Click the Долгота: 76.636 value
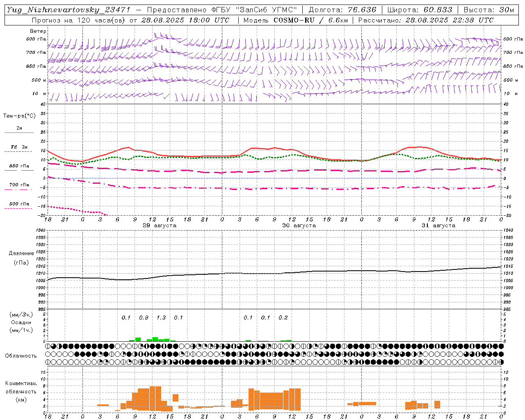525x420 pixels. click(x=342, y=10)
